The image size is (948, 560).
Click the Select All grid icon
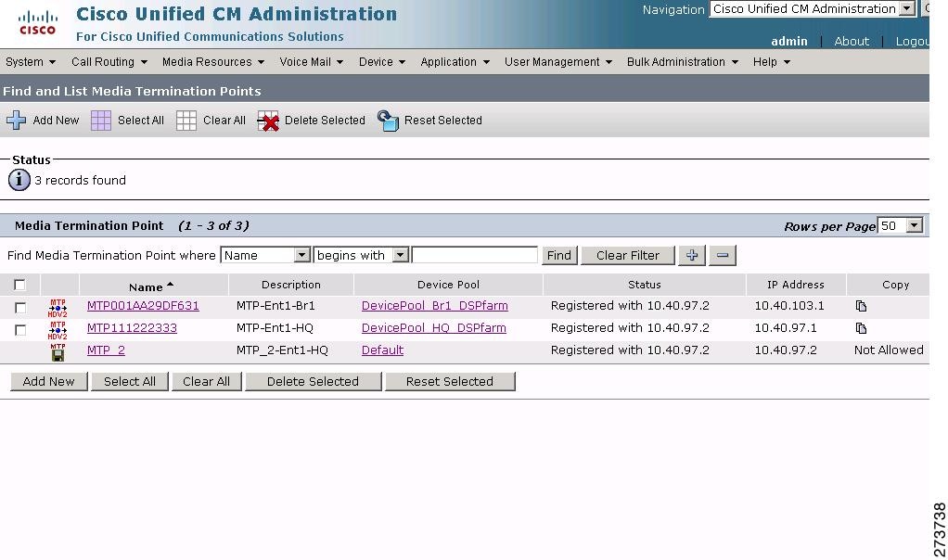coord(101,121)
